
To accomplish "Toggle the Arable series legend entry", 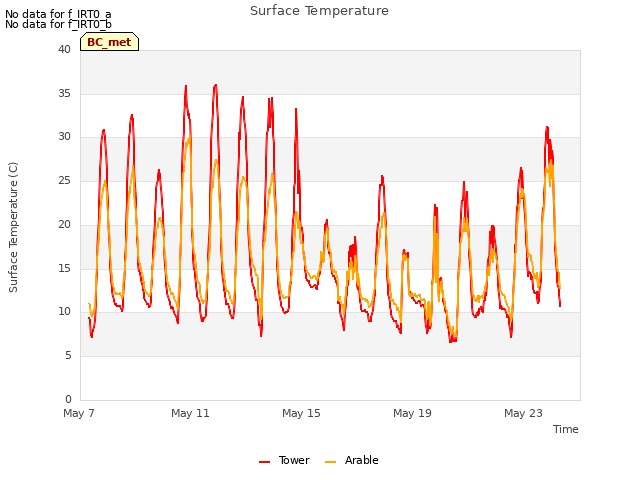I will [x=352, y=460].
